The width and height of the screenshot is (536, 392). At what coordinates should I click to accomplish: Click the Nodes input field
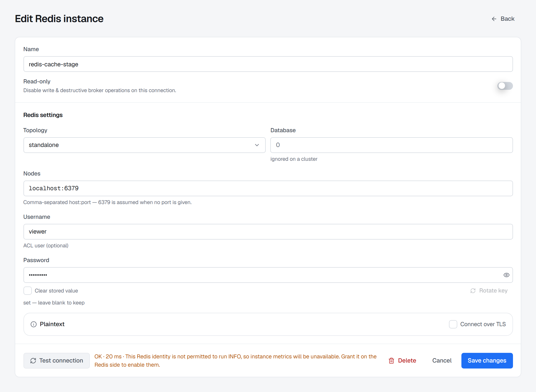[268, 188]
